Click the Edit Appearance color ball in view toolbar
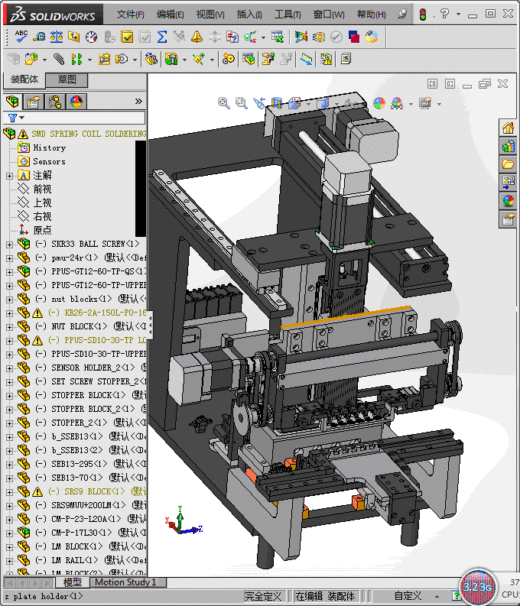This screenshot has width=520, height=606. [379, 103]
